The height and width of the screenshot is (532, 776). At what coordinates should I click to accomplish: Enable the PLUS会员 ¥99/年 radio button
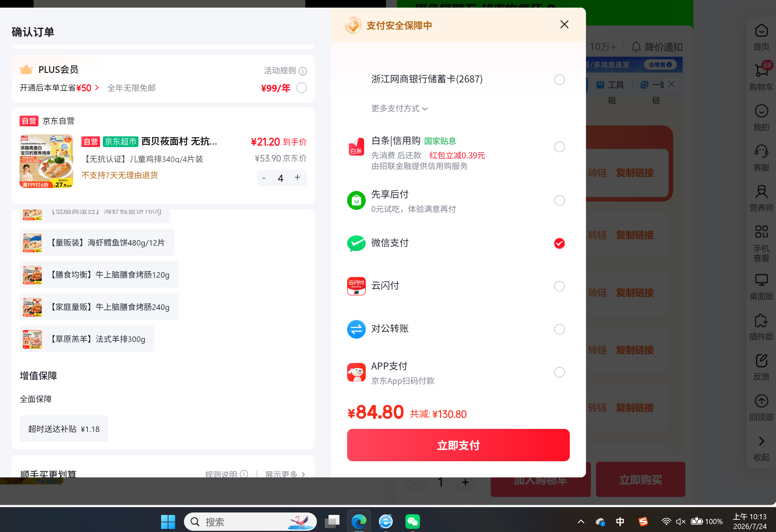(x=301, y=88)
